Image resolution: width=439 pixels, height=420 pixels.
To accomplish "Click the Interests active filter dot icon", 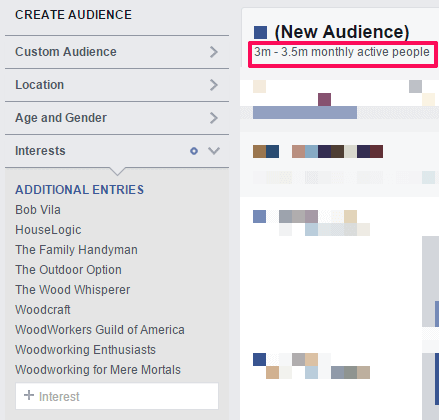I will point(194,151).
